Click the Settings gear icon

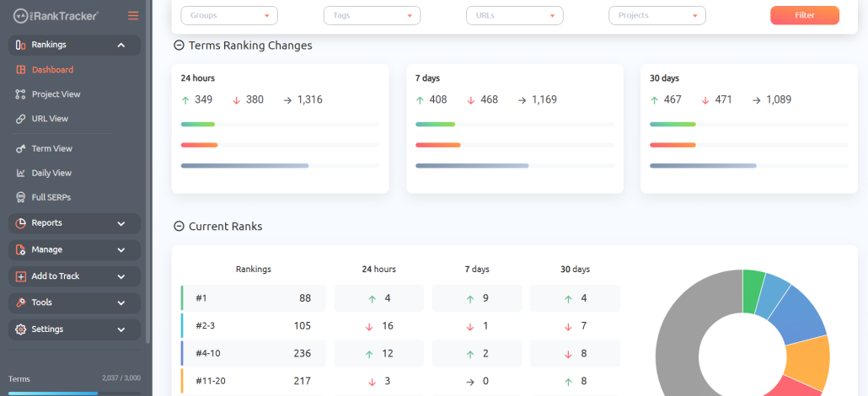click(20, 329)
